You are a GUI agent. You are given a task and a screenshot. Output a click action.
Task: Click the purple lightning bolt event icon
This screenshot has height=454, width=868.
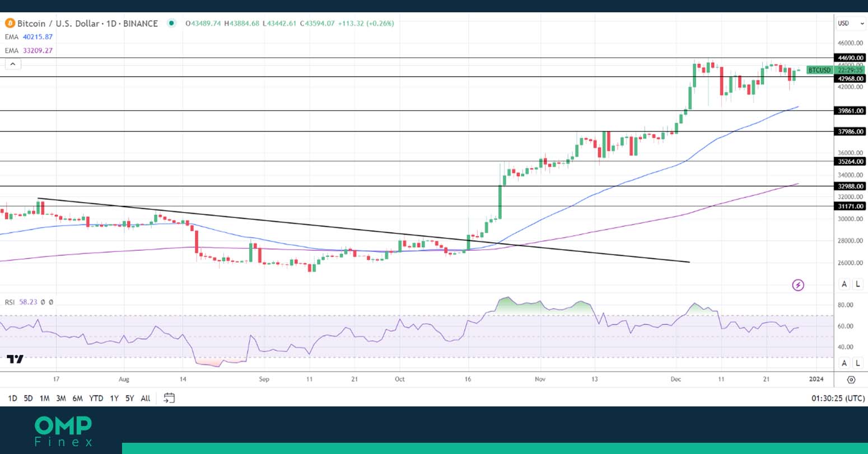pyautogui.click(x=798, y=285)
